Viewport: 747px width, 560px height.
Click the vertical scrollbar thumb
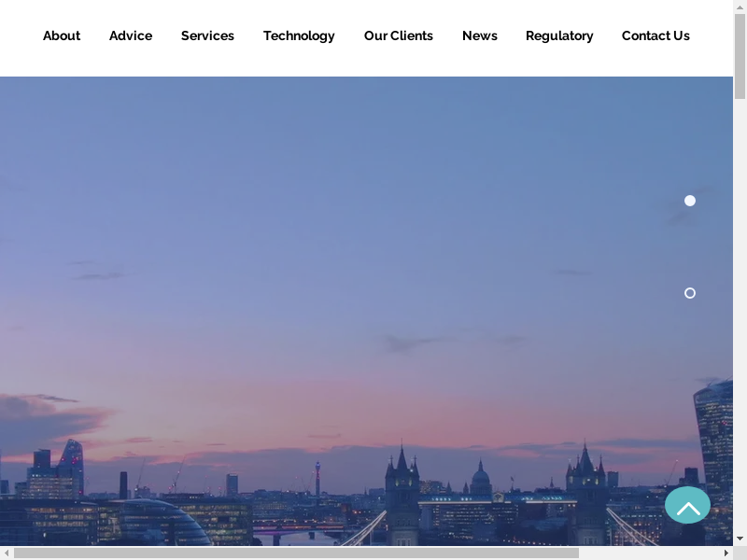740,56
